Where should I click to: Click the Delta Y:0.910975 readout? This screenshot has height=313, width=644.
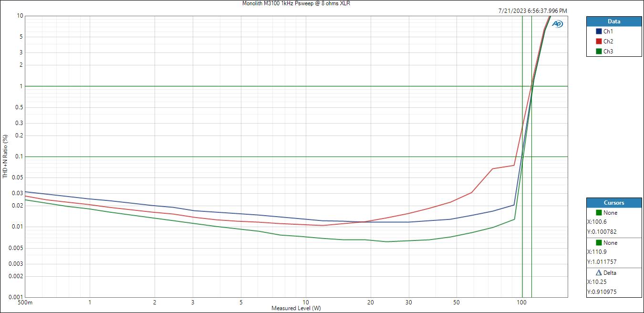point(602,292)
